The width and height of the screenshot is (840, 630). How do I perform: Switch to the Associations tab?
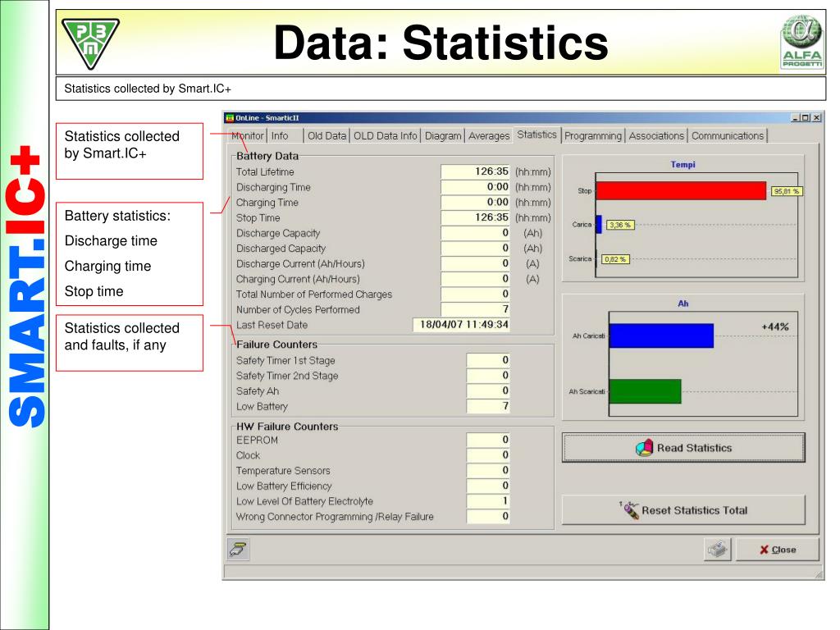(x=657, y=136)
